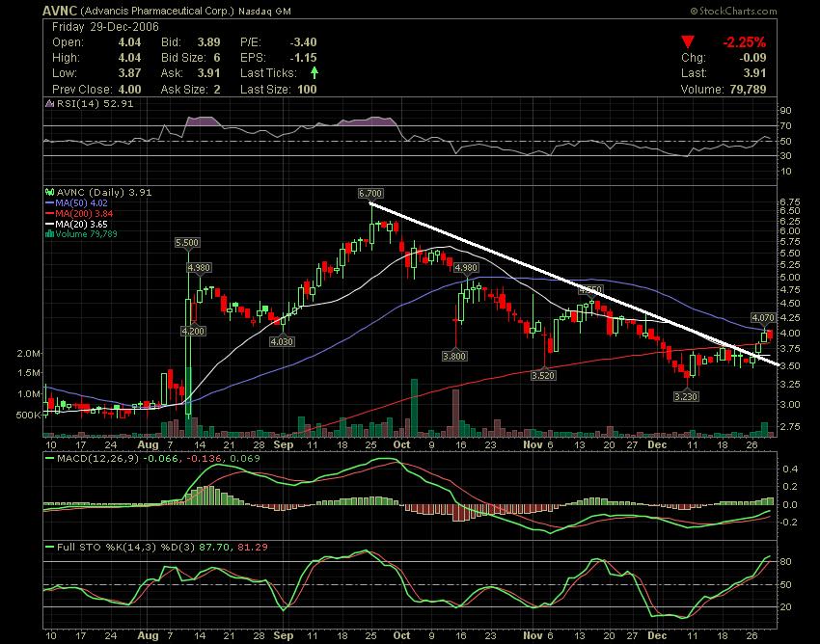Screen dimensions: 820x644
Task: Click the MA(200) 3.84 legend text
Action: 84,213
